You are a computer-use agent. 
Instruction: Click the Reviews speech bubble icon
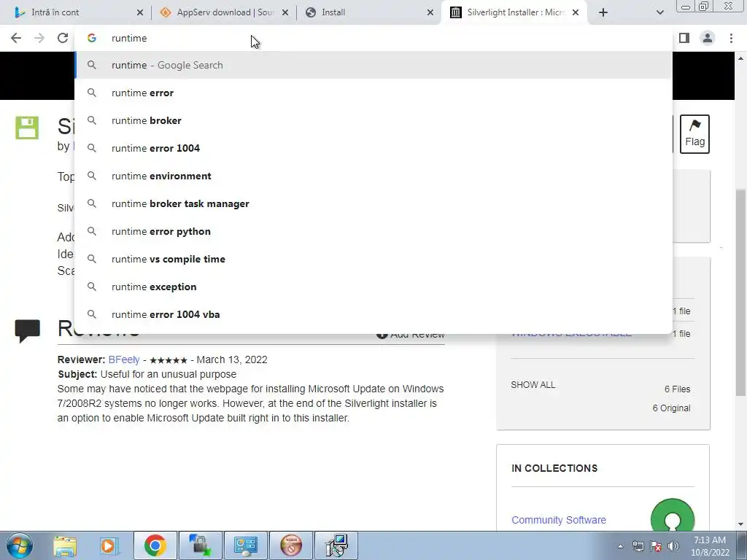[x=28, y=331]
